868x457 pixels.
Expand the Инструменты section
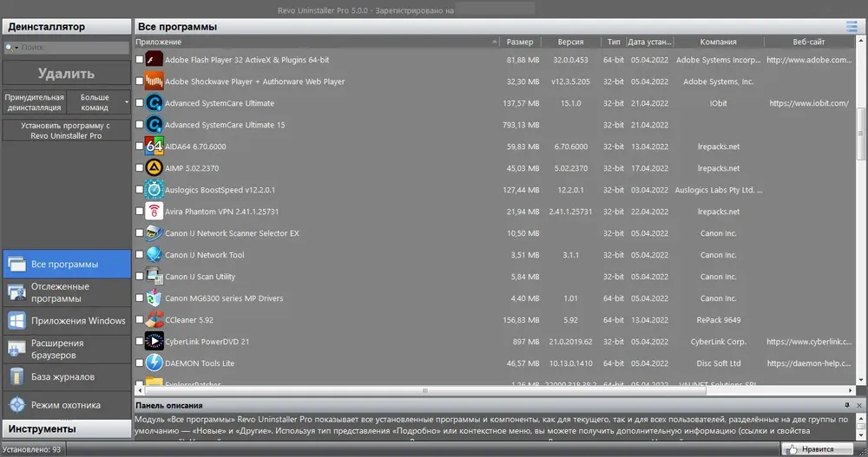tap(67, 428)
